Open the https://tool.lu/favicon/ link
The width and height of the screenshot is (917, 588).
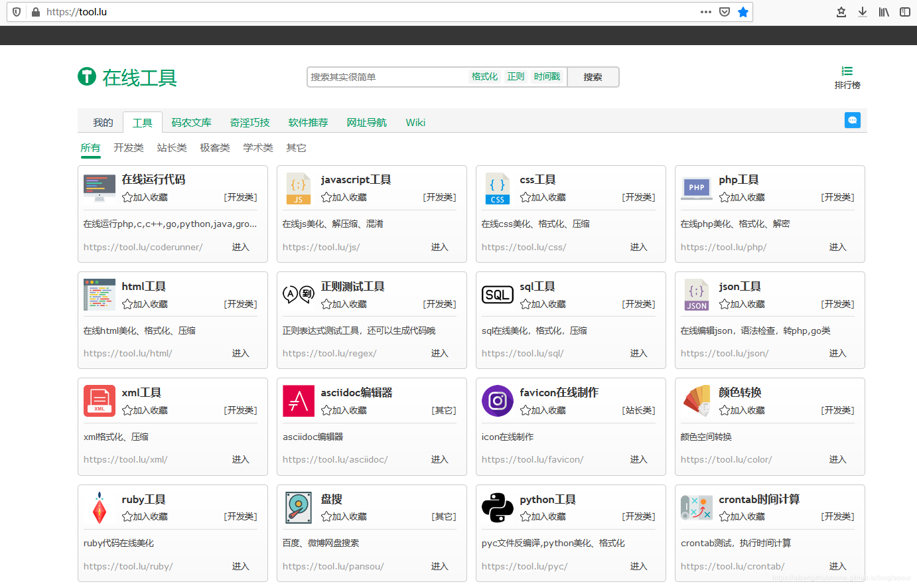[533, 459]
